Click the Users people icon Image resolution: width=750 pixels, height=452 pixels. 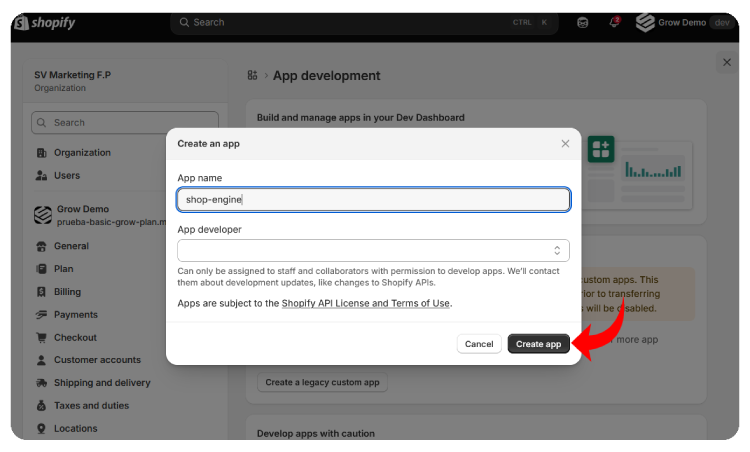click(x=42, y=176)
